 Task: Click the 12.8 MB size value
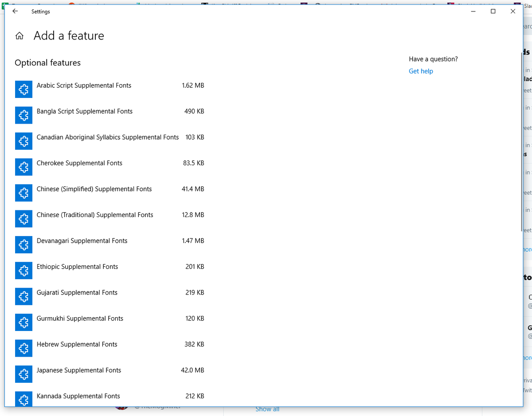tap(193, 215)
